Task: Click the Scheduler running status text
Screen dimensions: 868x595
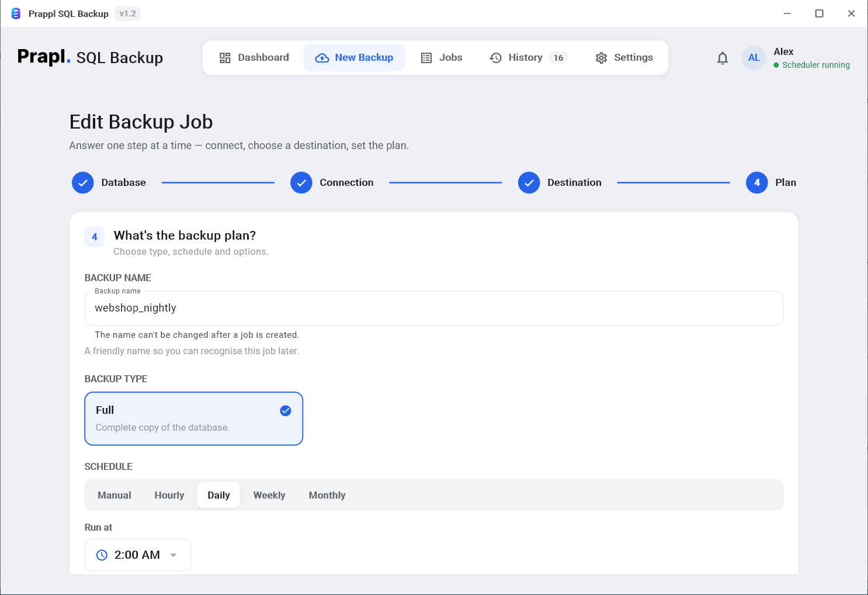Action: 816,65
